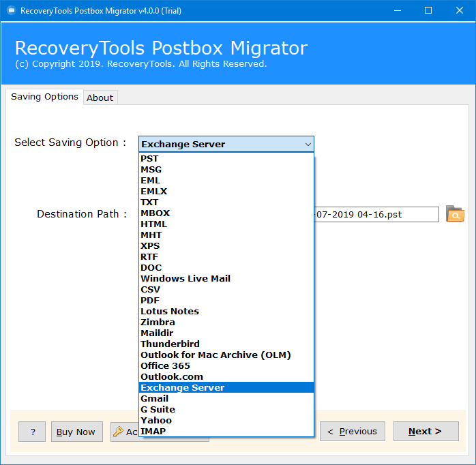Viewport: 476px width, 465px height.
Task: Collapse the Select Saving Option dropdown arrow
Action: tap(308, 144)
